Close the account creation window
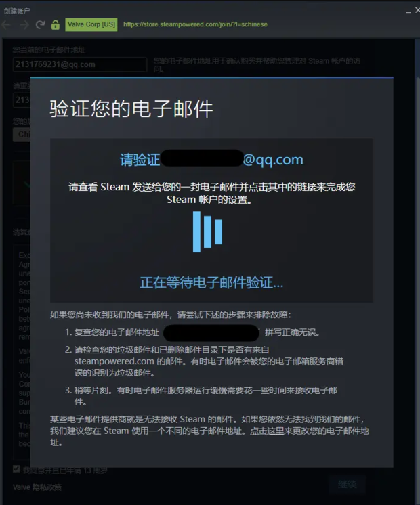Image resolution: width=420 pixels, height=505 pixels. click(x=417, y=10)
